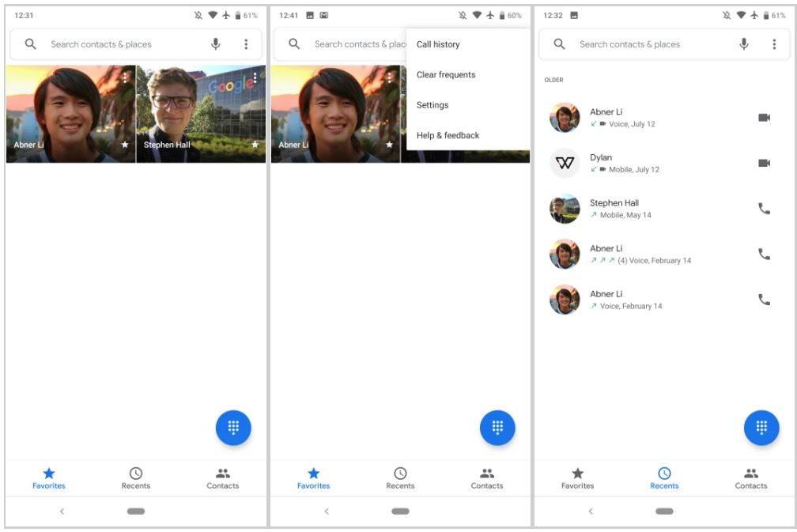
Task: Select Call history from the overflow menu
Action: 438,44
